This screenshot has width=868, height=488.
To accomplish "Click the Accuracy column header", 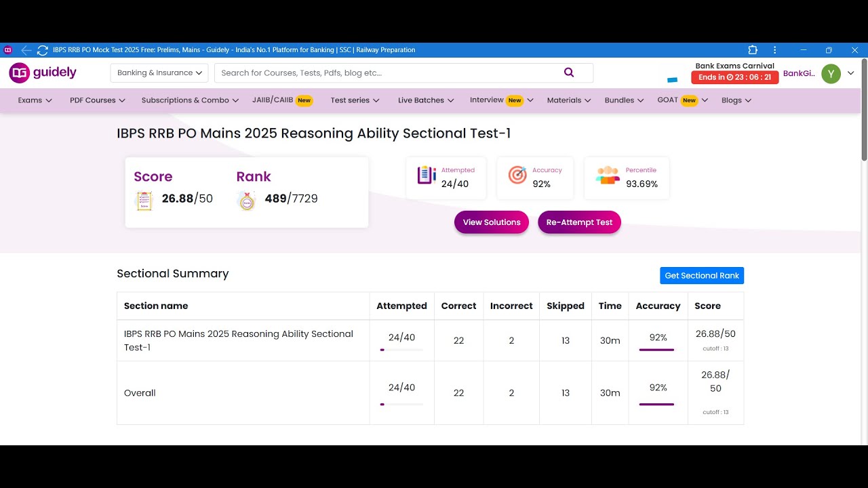I will pos(658,306).
